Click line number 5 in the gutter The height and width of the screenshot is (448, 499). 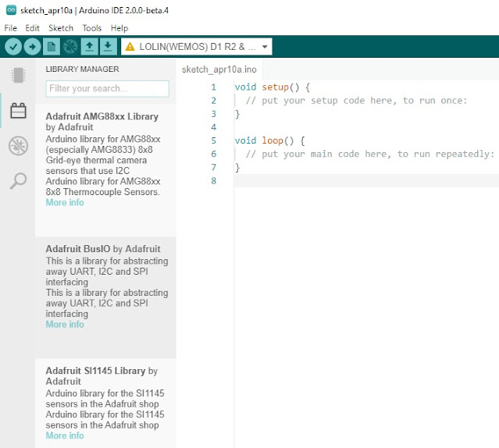(x=213, y=140)
